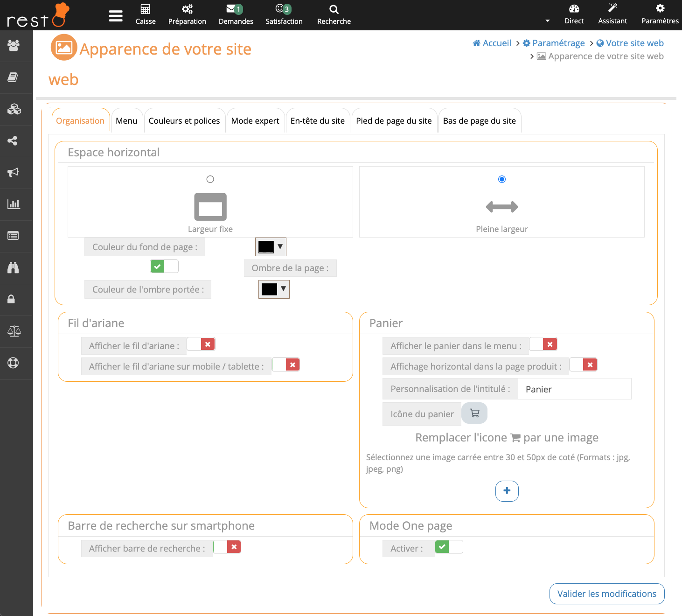Select the Largeur fixe radio button
This screenshot has height=616, width=682.
pyautogui.click(x=210, y=179)
